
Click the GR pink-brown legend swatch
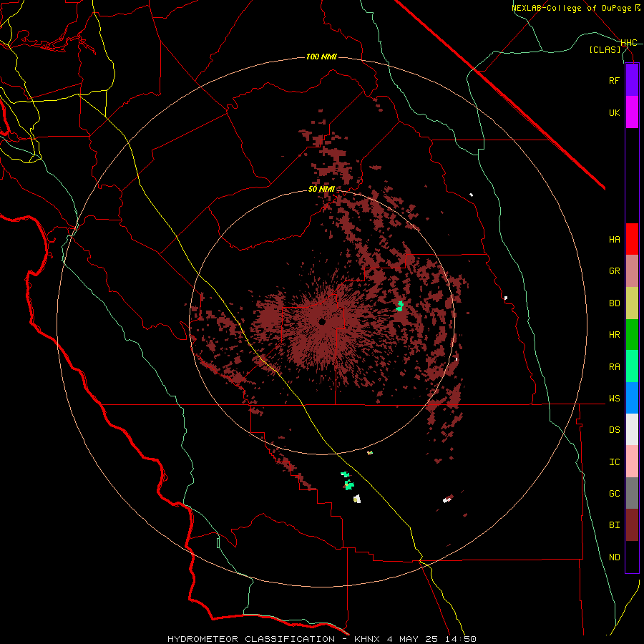pyautogui.click(x=632, y=270)
